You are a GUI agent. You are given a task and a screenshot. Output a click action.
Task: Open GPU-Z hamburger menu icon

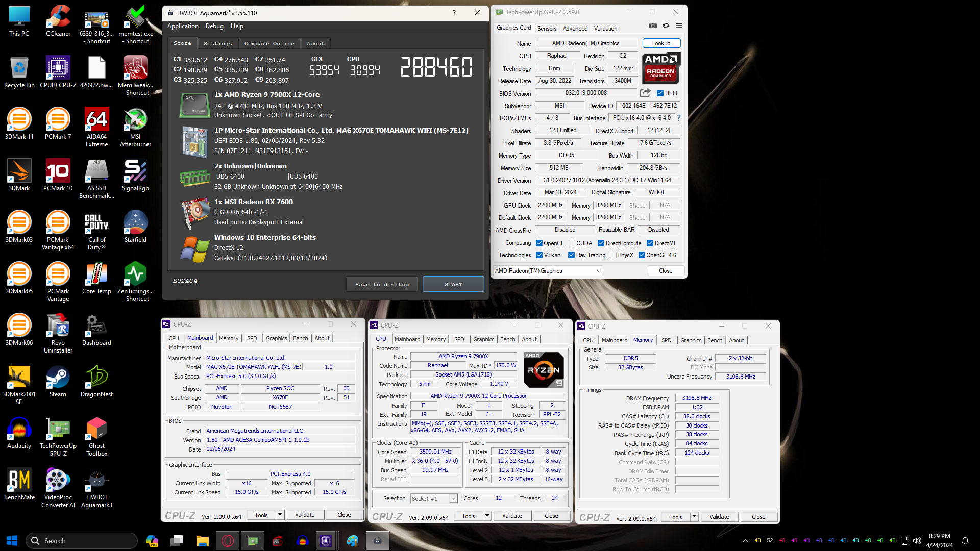click(679, 26)
